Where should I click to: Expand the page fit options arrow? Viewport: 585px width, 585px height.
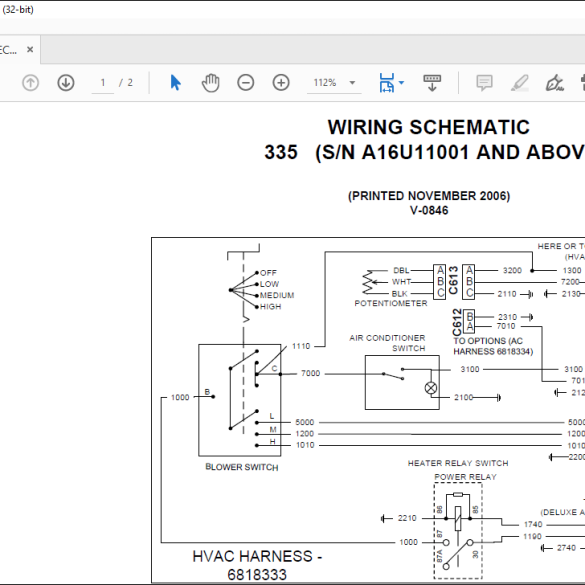401,83
